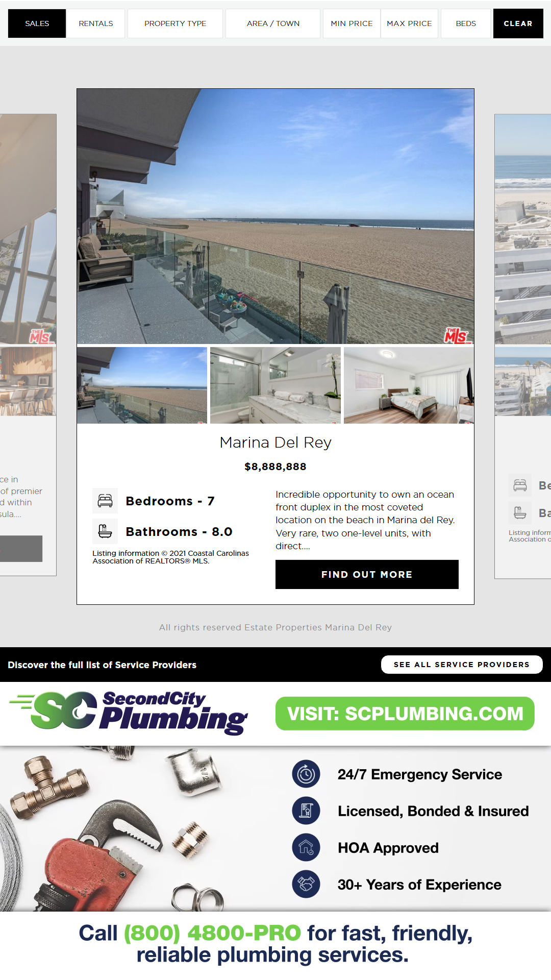Click See All Service Providers button
Screen dimensions: 551x980
pyautogui.click(x=462, y=665)
